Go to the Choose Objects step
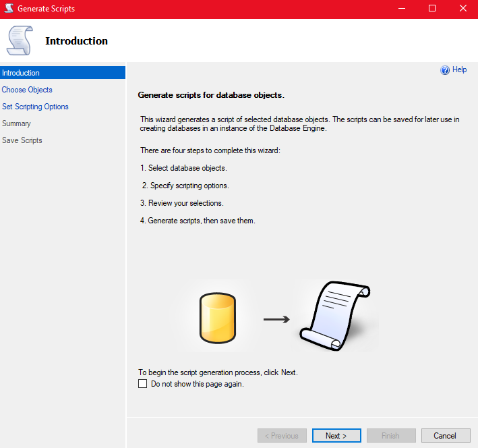The height and width of the screenshot is (448, 478). [27, 90]
